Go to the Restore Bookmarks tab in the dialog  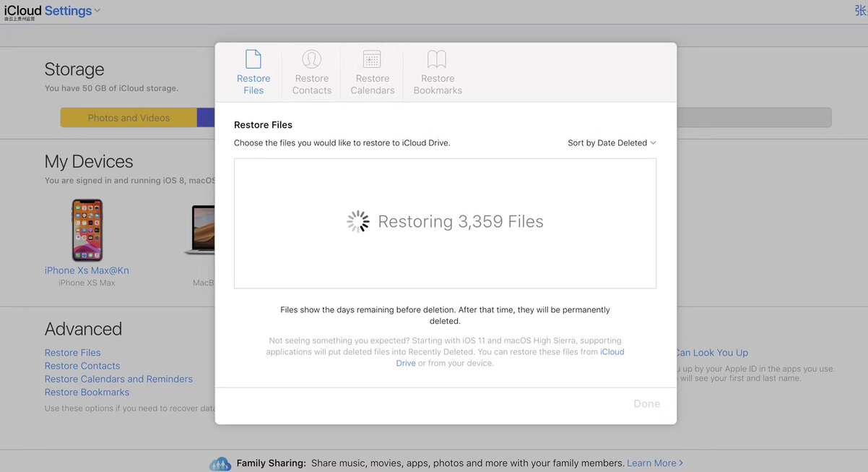438,72
